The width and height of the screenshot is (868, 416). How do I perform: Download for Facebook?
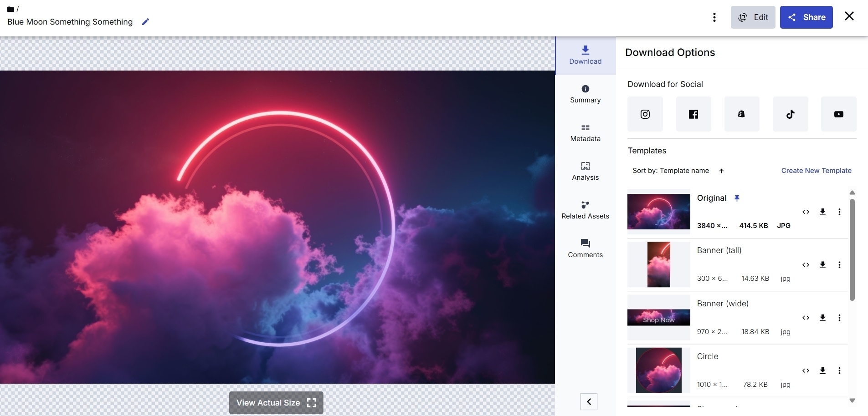(x=693, y=114)
